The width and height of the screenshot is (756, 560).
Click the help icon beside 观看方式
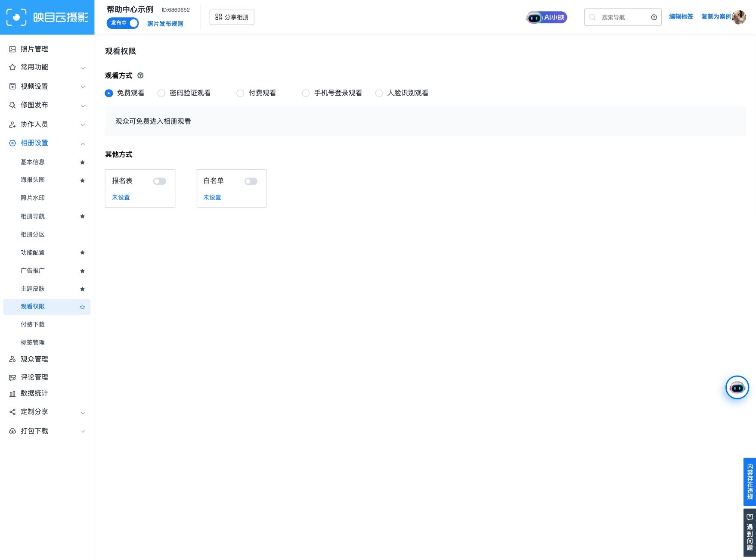140,75
